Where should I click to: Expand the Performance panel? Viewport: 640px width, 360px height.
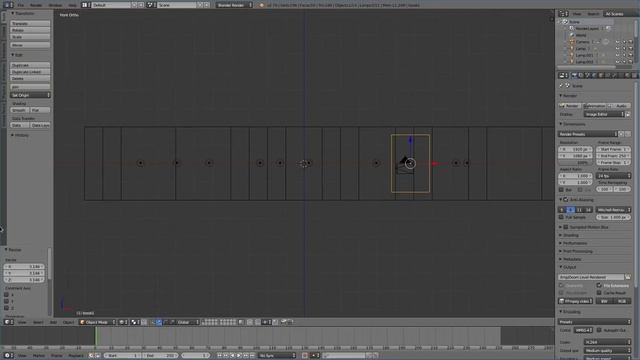tap(573, 243)
